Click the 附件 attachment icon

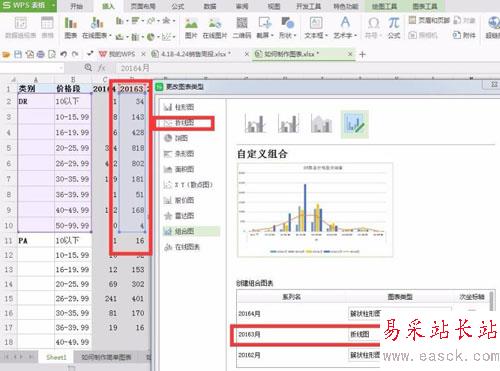tap(464, 35)
